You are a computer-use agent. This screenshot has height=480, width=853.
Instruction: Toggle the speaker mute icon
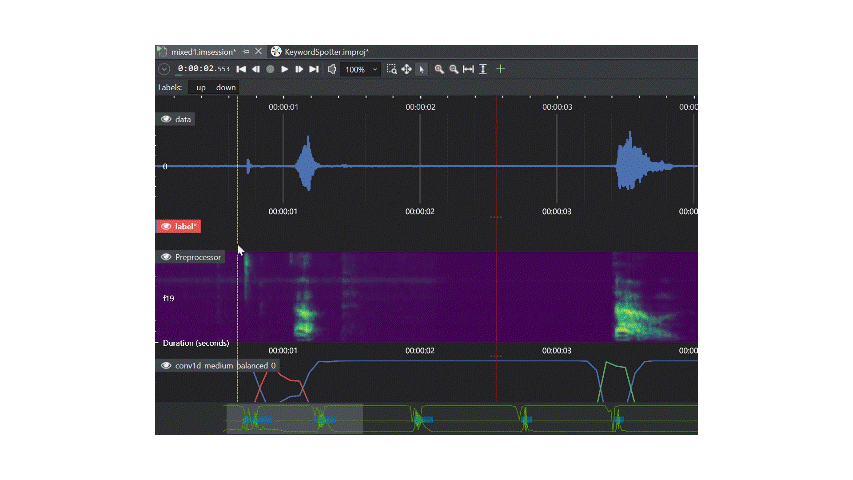point(331,69)
